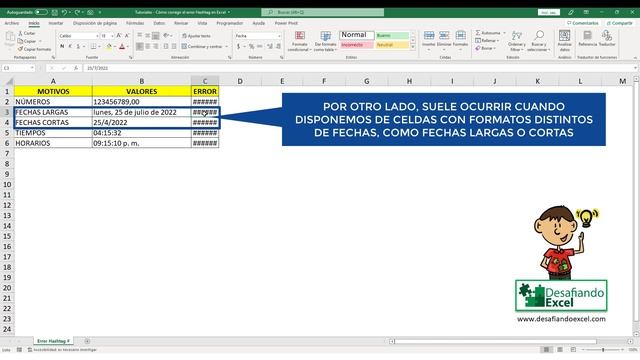Switch to the Vista tab

(202, 23)
